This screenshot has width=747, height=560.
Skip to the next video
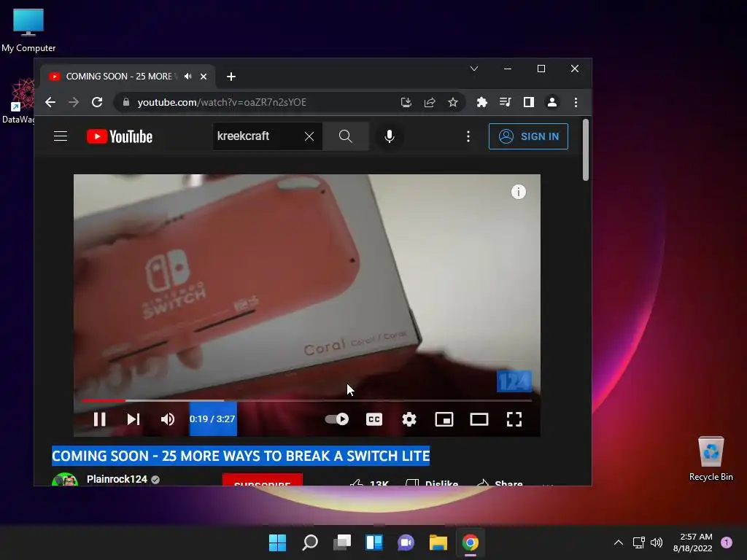pos(133,419)
